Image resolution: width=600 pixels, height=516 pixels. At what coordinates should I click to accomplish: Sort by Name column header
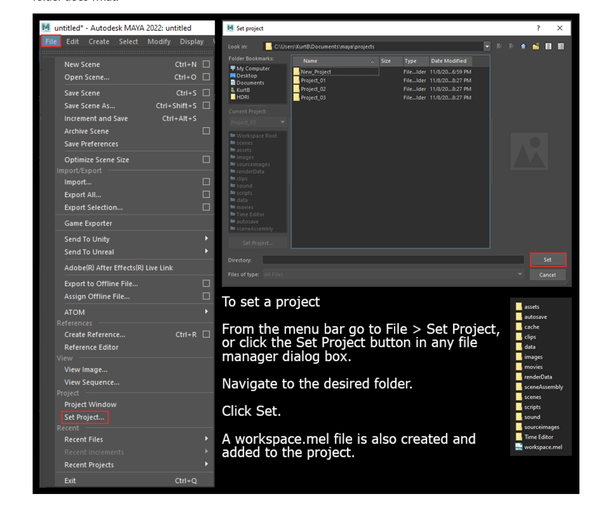click(335, 61)
